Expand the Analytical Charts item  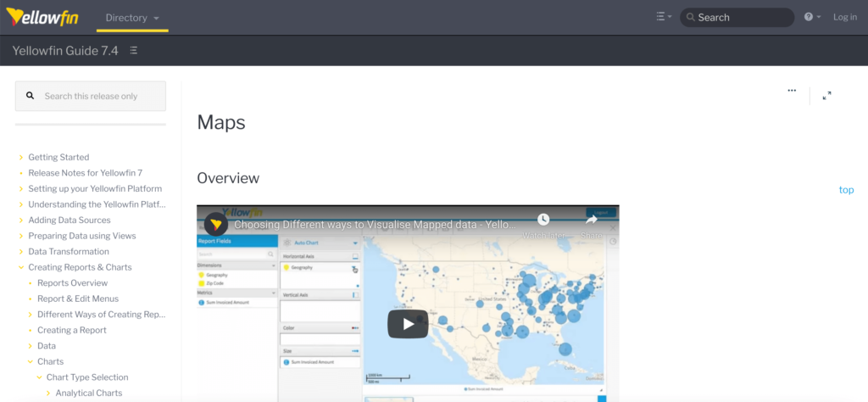click(x=48, y=394)
